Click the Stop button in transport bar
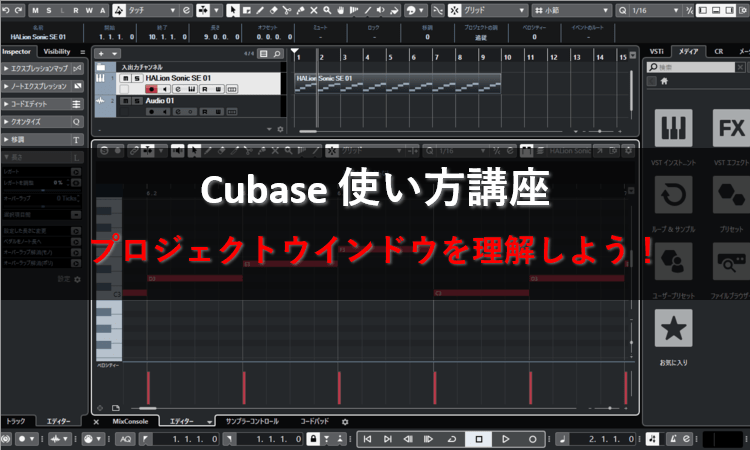Image resolution: width=750 pixels, height=450 pixels. pos(479,439)
